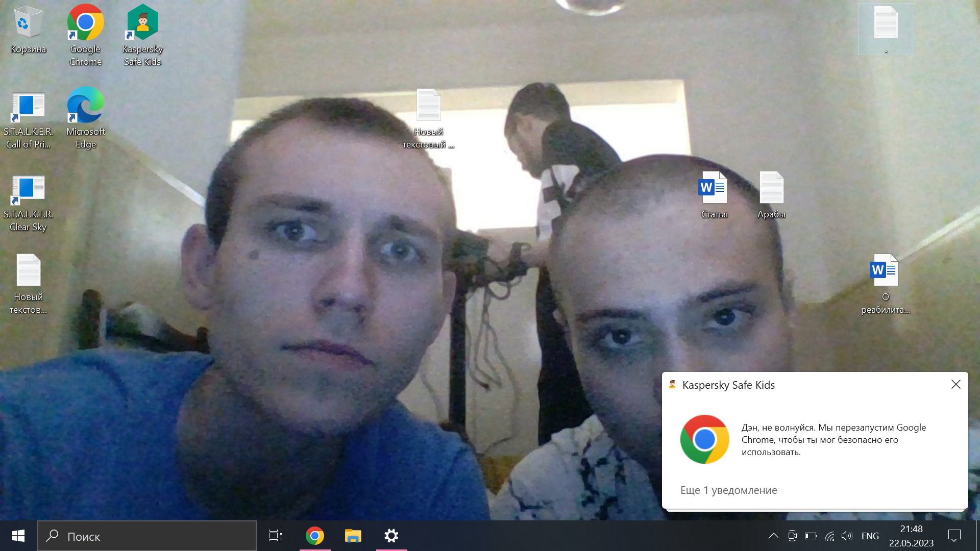Open the speaker volume control

pos(847,536)
